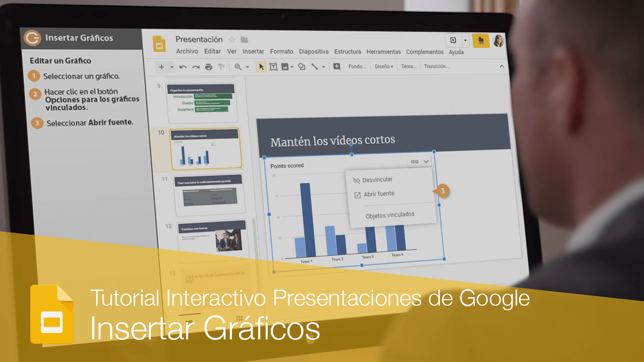Open the Diseño dropdown
Screen dimensions: 644x362
(x=384, y=66)
